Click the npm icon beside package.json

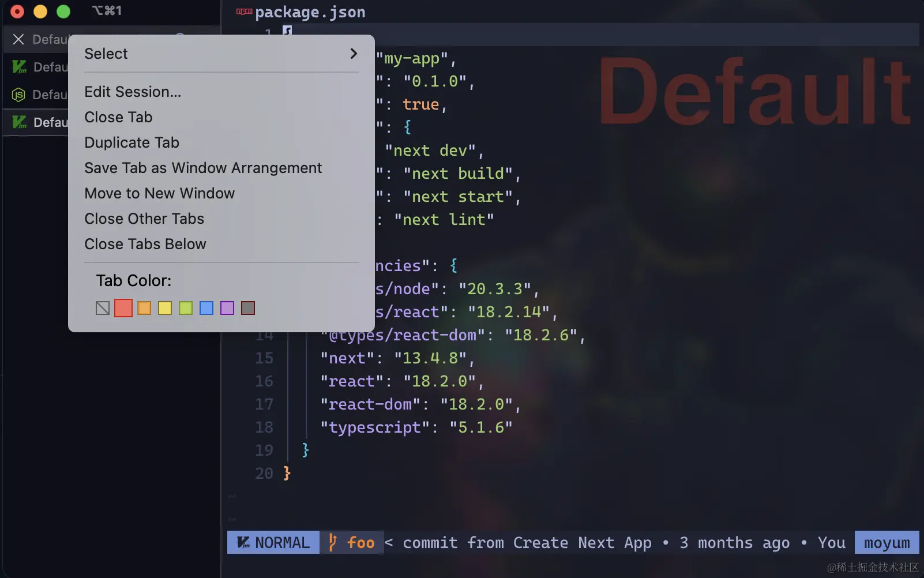click(x=244, y=12)
